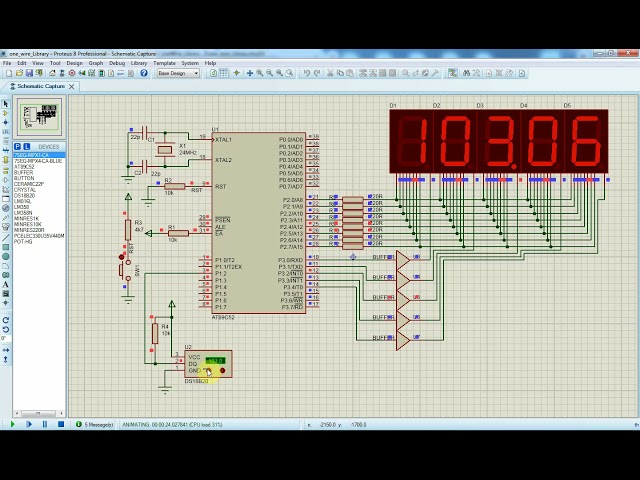This screenshot has height=480, width=640.
Task: Pick devices with the P button
Action: (x=17, y=147)
